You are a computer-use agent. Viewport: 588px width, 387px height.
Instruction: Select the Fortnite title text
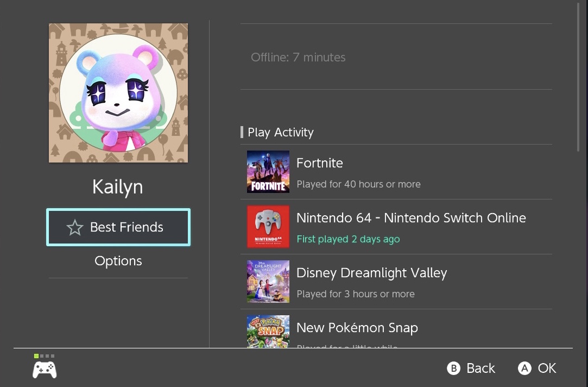(319, 163)
